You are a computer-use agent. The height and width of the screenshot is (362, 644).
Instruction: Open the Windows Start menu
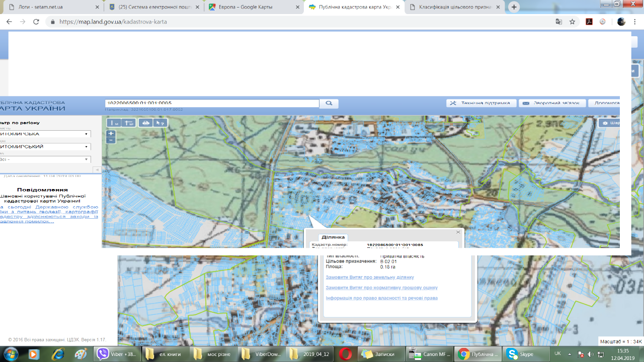click(10, 354)
